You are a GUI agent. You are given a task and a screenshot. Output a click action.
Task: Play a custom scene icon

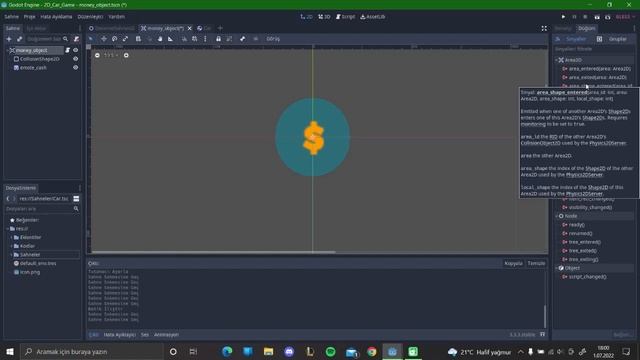608,17
